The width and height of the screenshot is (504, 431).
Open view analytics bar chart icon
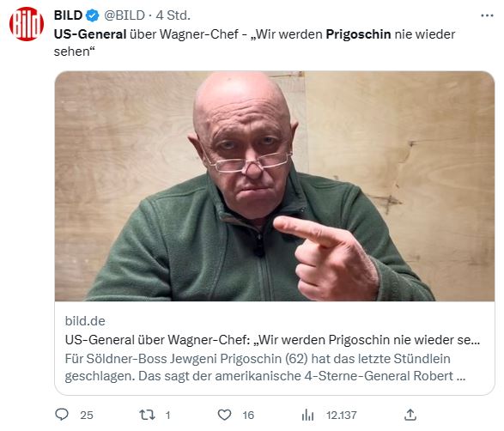pyautogui.click(x=307, y=415)
